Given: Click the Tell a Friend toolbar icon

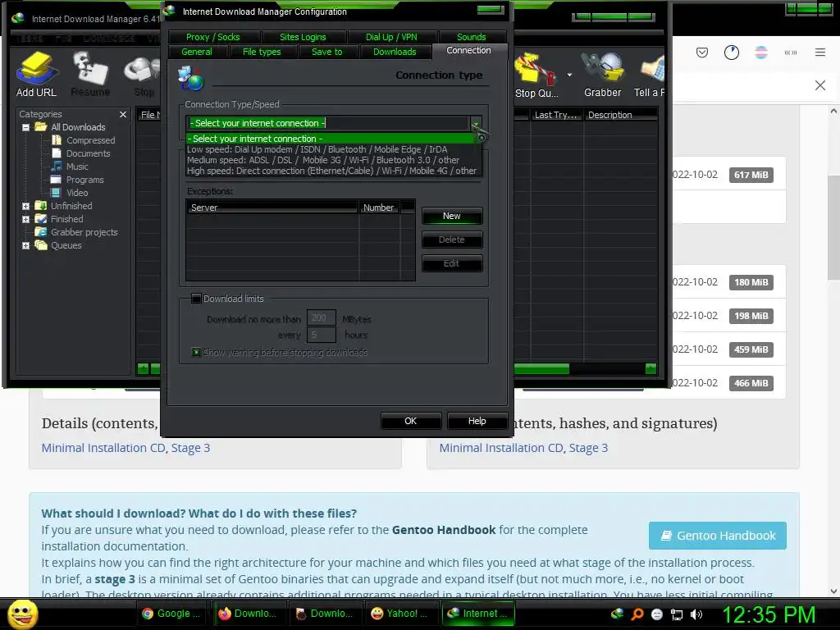Looking at the screenshot, I should pyautogui.click(x=650, y=75).
